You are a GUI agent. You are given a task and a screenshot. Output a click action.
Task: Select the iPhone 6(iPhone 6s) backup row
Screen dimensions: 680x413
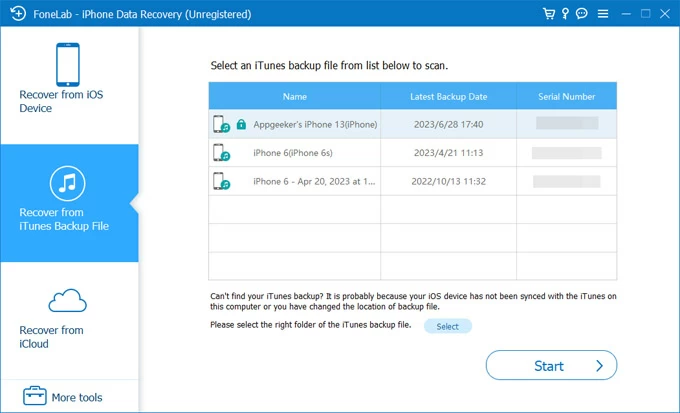click(412, 153)
